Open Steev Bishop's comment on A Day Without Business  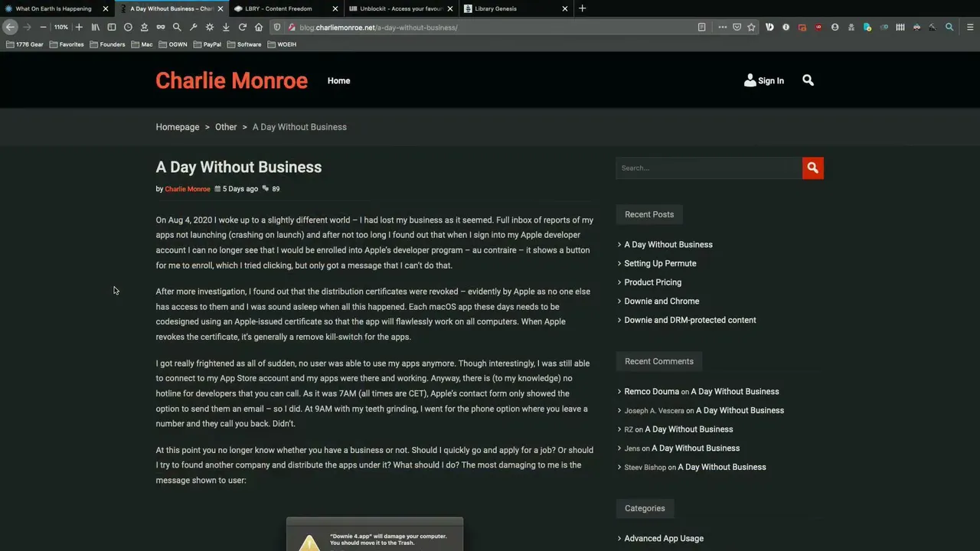coord(721,467)
